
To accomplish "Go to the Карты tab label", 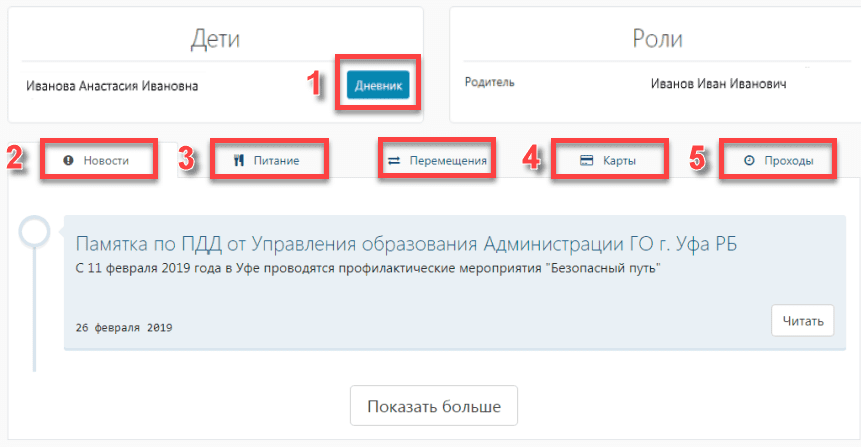I will pos(619,160).
